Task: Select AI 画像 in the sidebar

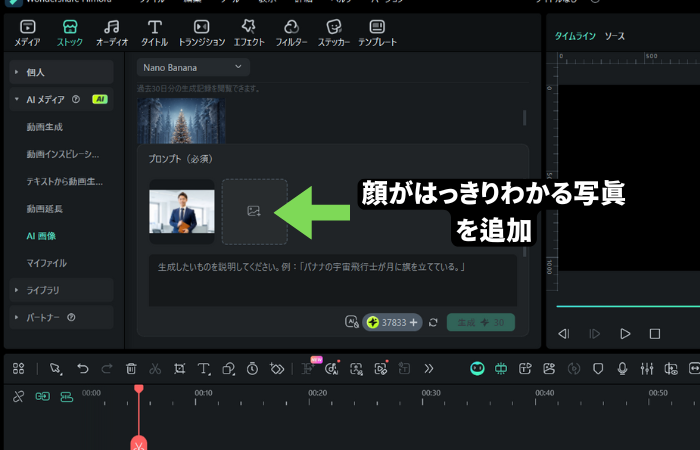Action: tap(41, 236)
